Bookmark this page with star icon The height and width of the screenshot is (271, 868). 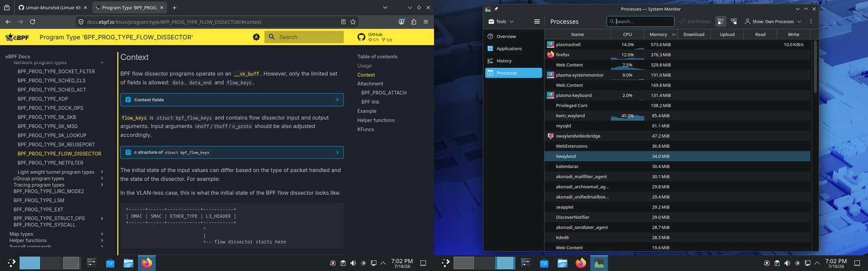353,22
